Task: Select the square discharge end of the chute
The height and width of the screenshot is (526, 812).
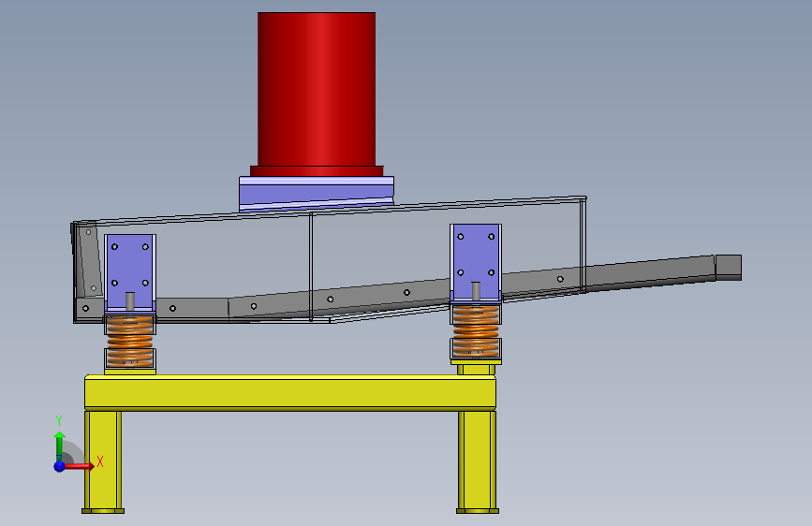Action: pyautogui.click(x=729, y=268)
